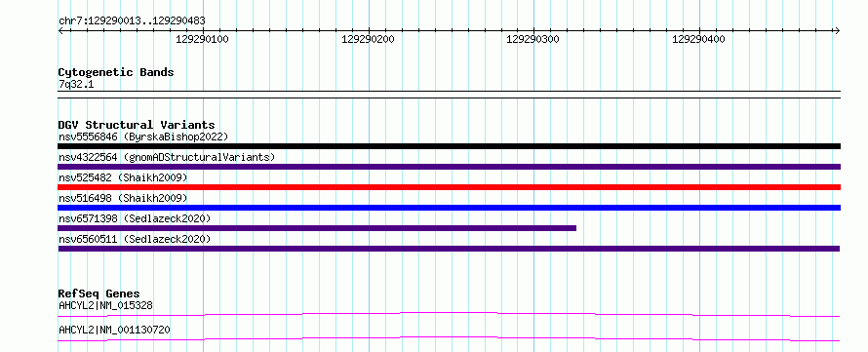This screenshot has width=868, height=352.
Task: Click the purple nsv4322564 variant bar
Action: 449,167
